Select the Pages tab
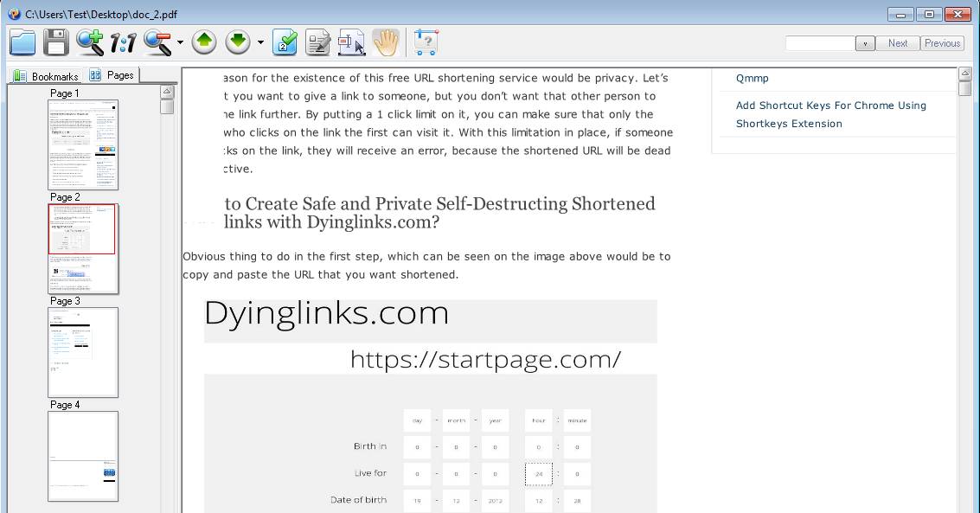980x513 pixels. click(112, 75)
